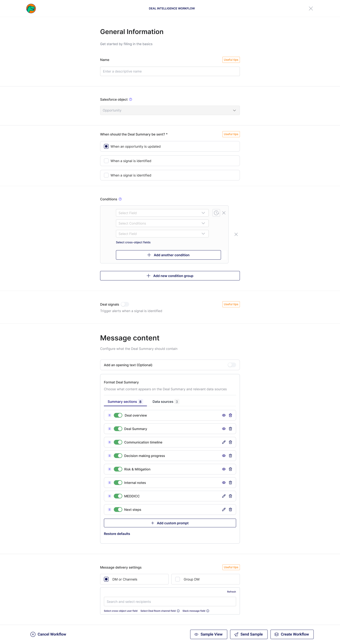The height and width of the screenshot is (644, 340).
Task: Open the Select Conditions dropdown
Action: [162, 223]
